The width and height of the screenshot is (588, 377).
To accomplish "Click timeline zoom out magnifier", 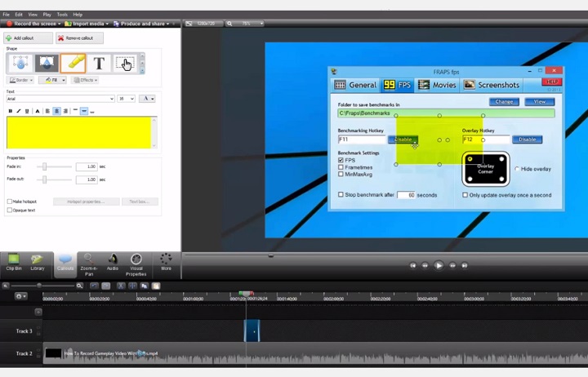I will click(x=6, y=286).
